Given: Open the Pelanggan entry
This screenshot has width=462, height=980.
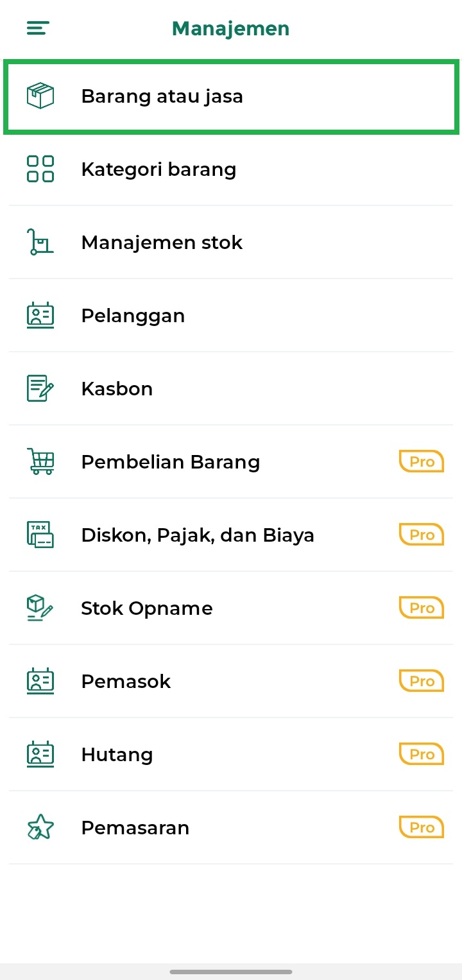Looking at the screenshot, I should 133,316.
